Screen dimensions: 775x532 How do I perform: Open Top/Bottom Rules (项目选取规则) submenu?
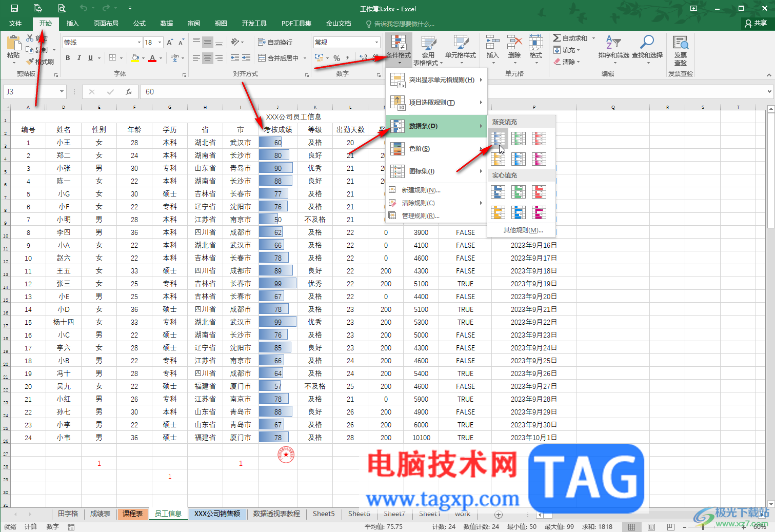[x=436, y=103]
